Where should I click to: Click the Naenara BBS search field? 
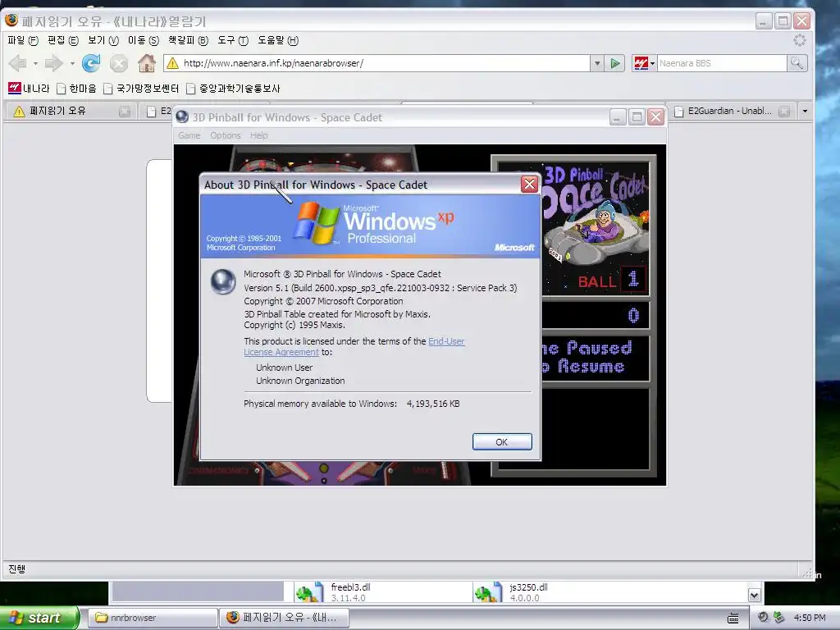coord(722,63)
